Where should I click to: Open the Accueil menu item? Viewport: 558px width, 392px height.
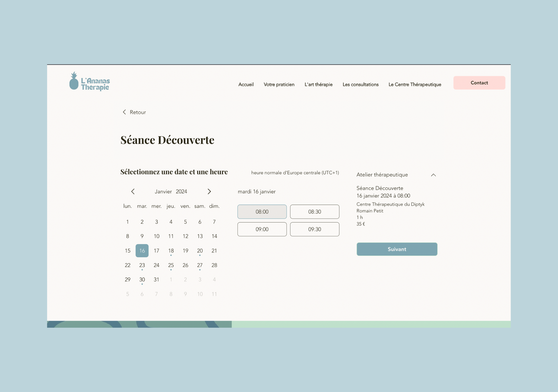(246, 85)
